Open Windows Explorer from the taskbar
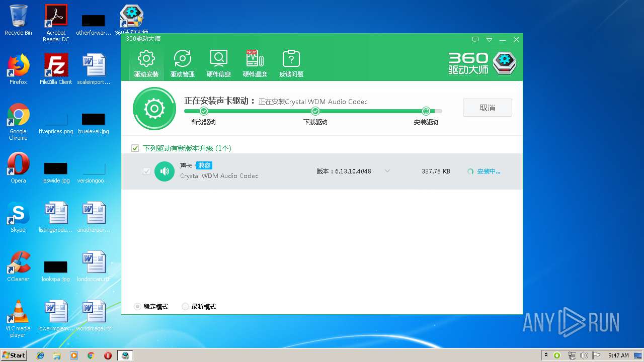Image resolution: width=644 pixels, height=362 pixels. tap(57, 355)
